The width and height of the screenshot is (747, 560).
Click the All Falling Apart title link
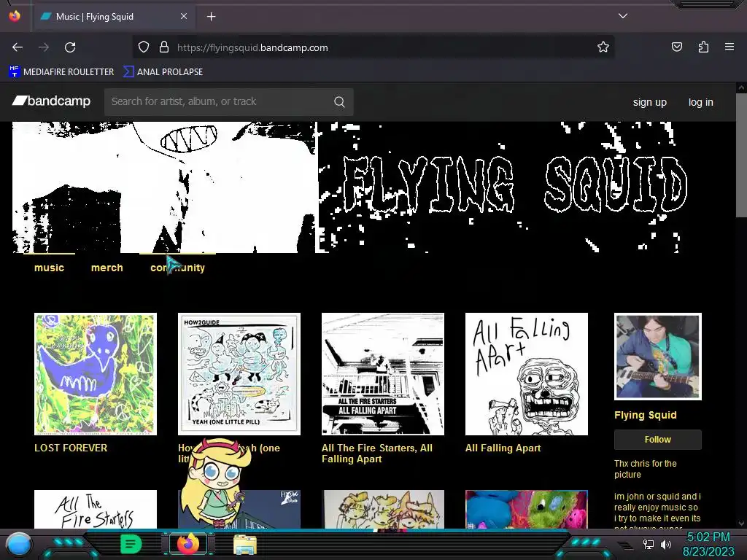[503, 448]
